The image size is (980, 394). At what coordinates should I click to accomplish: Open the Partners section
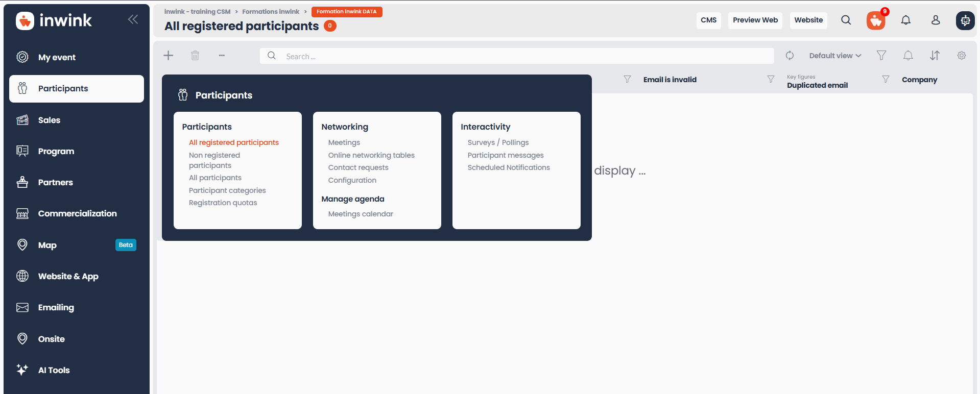[x=77, y=182]
